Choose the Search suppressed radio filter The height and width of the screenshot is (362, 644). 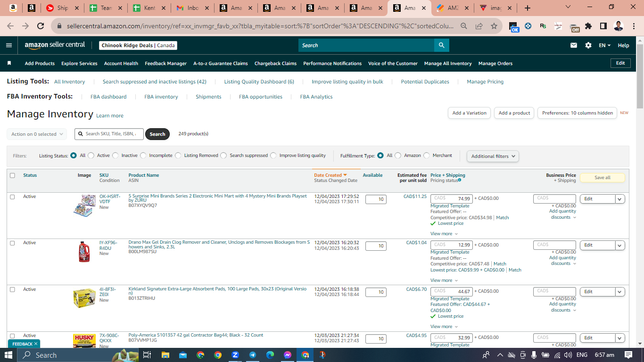[224, 156]
